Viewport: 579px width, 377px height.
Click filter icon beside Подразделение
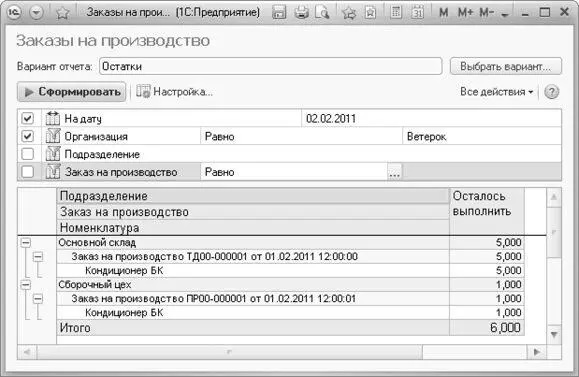click(x=52, y=154)
